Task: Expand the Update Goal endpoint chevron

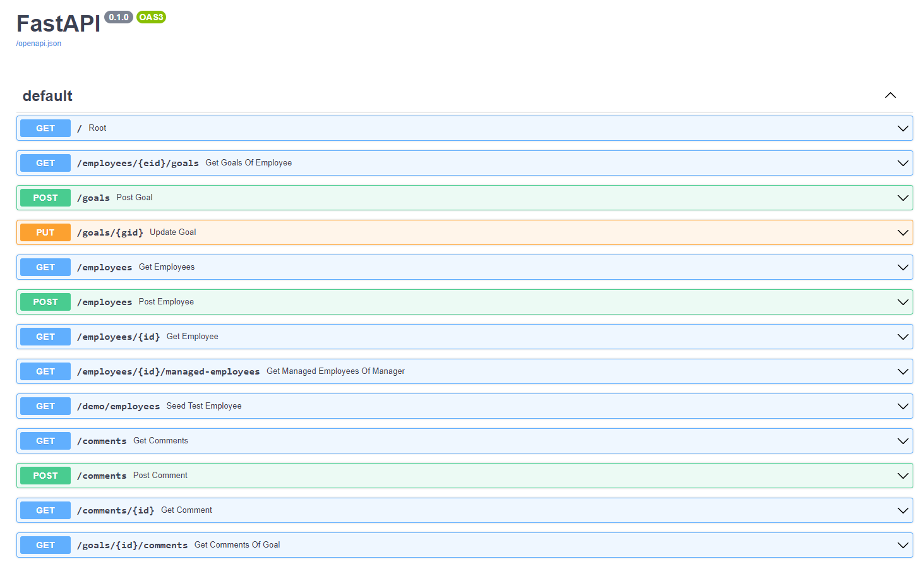Action: click(903, 232)
